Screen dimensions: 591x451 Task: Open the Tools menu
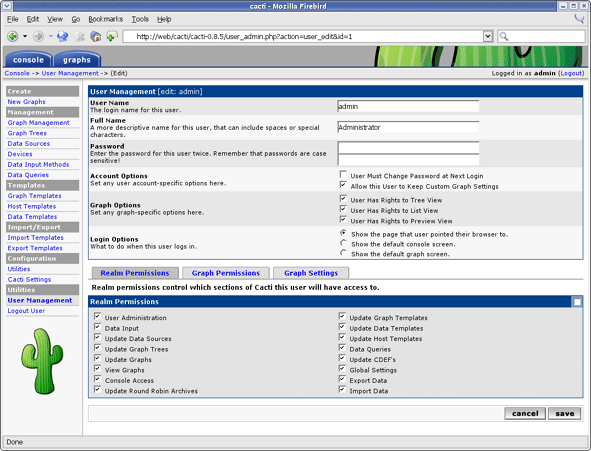(x=140, y=19)
